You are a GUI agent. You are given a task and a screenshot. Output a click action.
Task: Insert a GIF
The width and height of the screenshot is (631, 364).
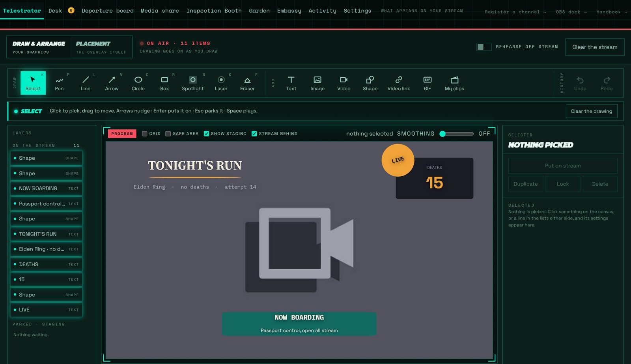point(427,83)
